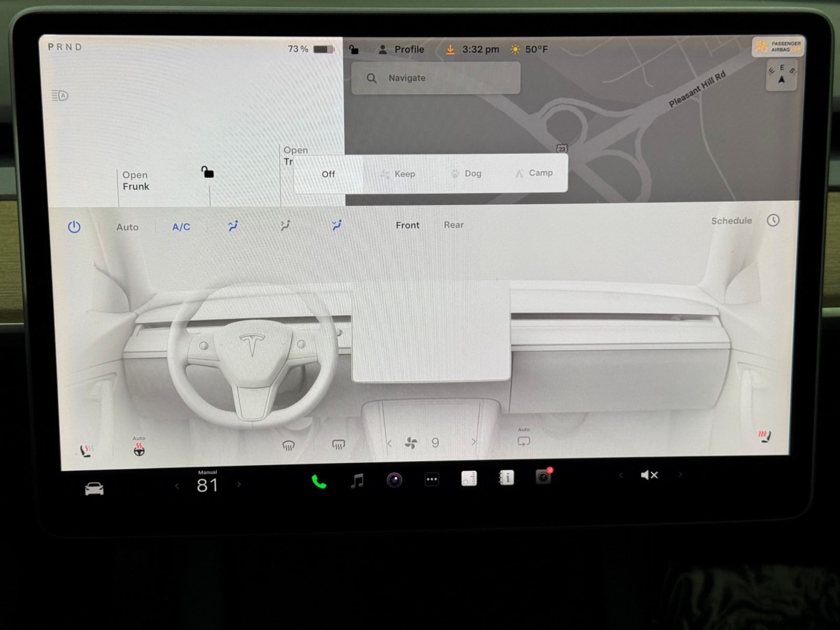Select Dog mode option
This screenshot has width=840, height=630.
pyautogui.click(x=466, y=173)
